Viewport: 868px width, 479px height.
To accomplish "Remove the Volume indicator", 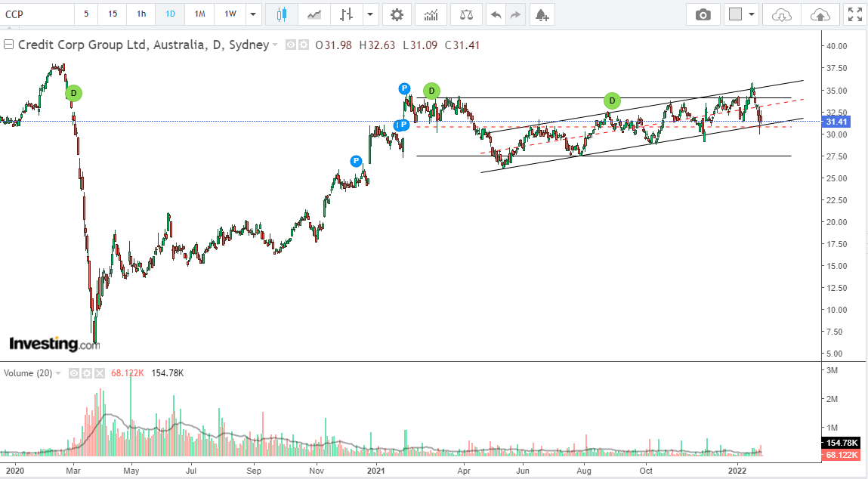I will (99, 373).
